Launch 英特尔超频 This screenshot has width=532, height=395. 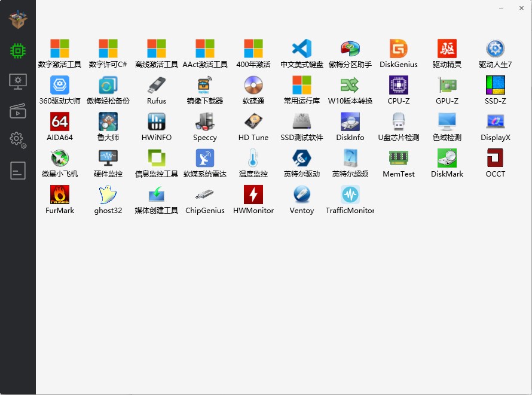click(350, 163)
